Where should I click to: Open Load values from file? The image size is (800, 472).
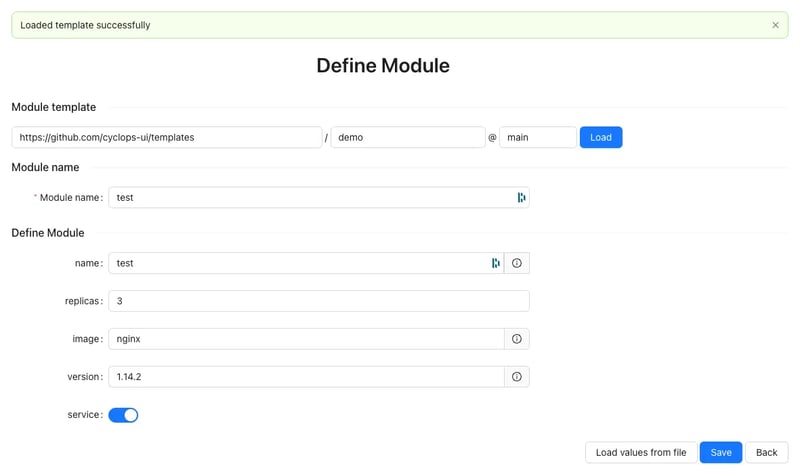(x=640, y=452)
